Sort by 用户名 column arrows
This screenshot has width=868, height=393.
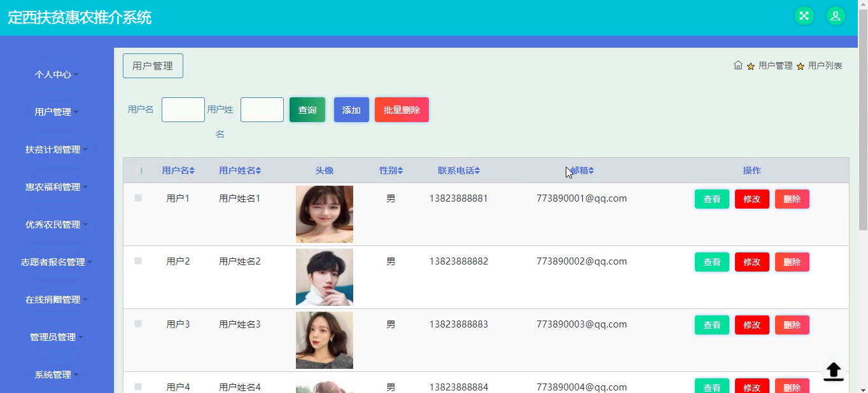click(x=192, y=170)
